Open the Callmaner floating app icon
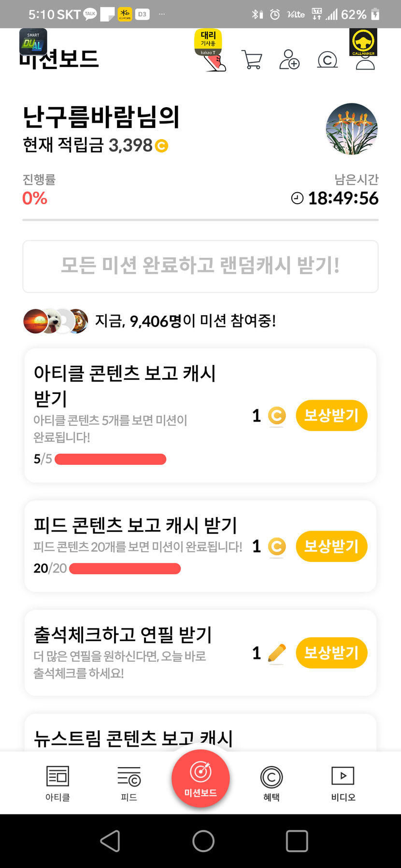401x868 pixels. pos(363,42)
